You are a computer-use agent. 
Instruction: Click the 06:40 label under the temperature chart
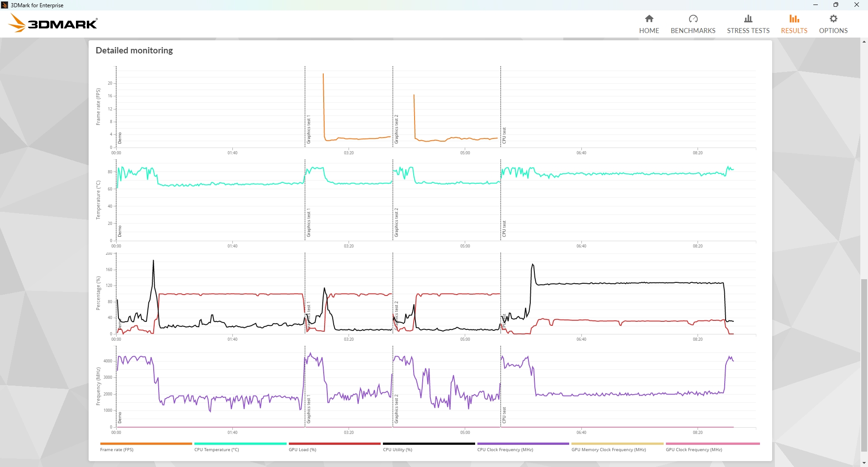coord(581,246)
